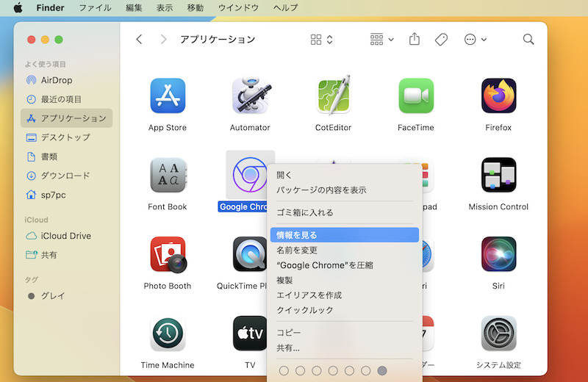Expand the more actions ellipsis dropdown

476,40
